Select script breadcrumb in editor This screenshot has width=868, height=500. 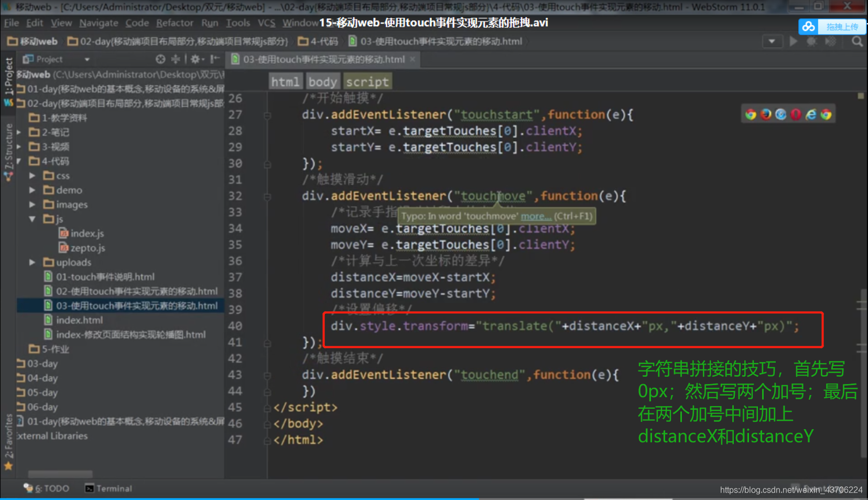point(367,82)
